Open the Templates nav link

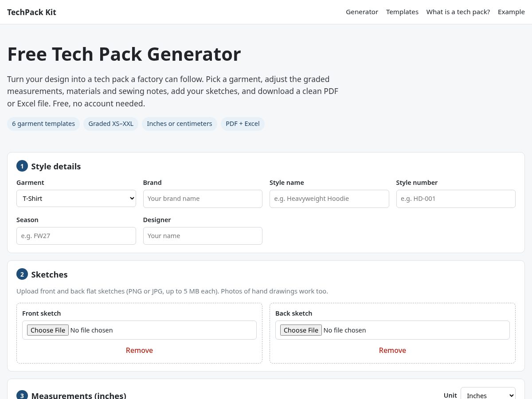(402, 12)
